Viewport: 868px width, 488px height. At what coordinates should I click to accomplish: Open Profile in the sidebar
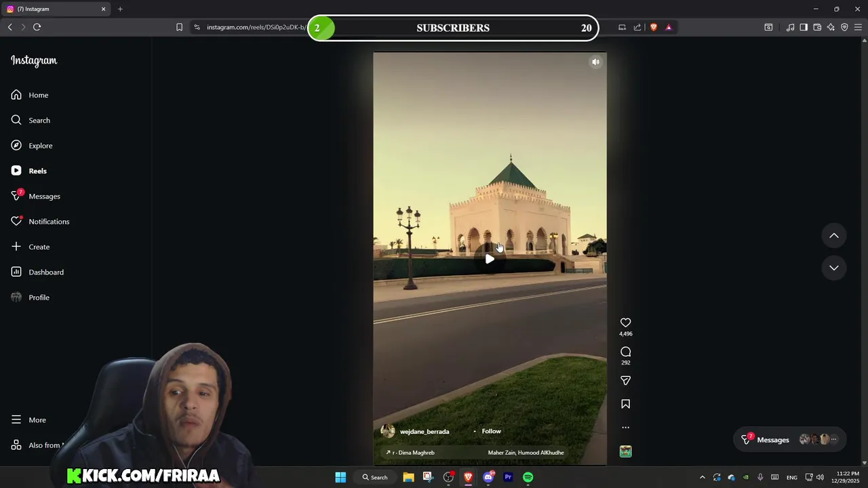click(31, 298)
